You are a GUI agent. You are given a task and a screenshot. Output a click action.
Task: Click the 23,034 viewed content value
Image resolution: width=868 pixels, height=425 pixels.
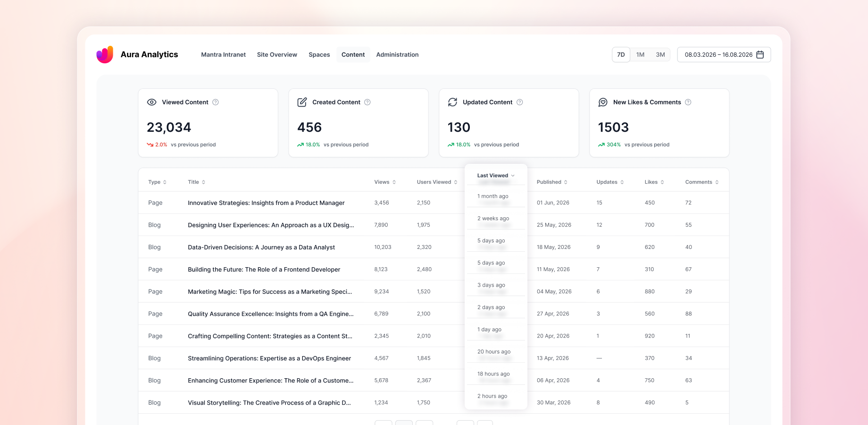click(169, 127)
